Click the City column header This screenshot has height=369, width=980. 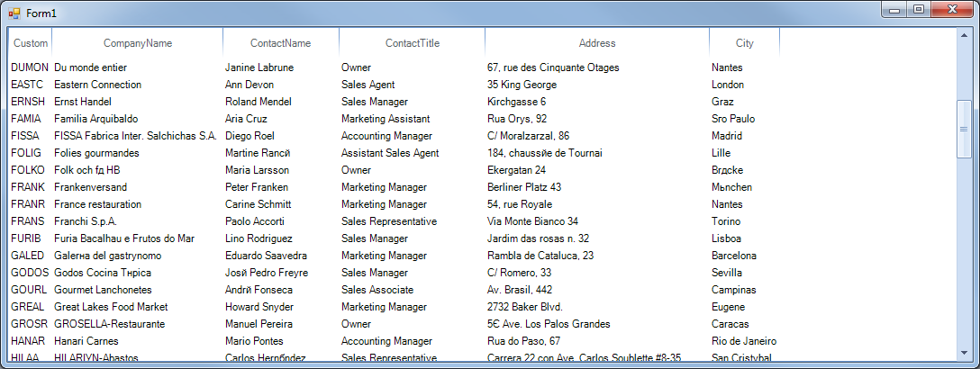coord(744,43)
